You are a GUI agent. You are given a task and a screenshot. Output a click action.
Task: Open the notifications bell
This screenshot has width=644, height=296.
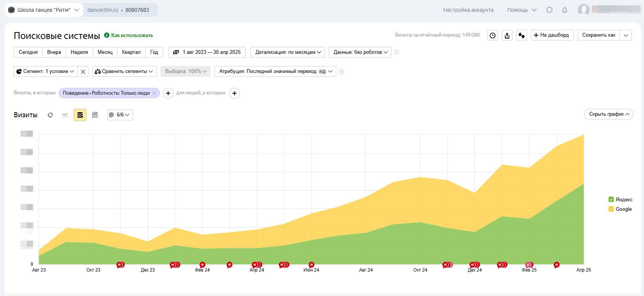[565, 10]
